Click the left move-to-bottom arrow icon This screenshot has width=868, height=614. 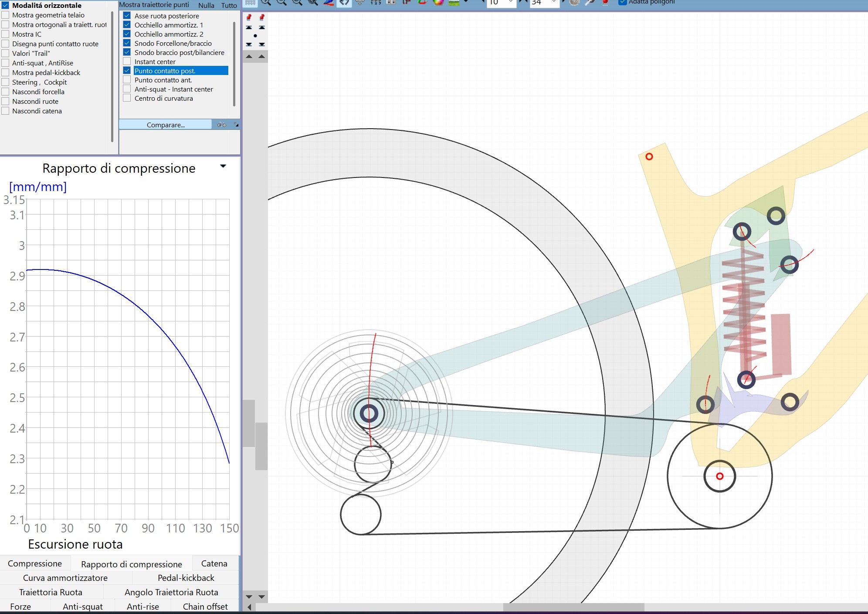(249, 44)
